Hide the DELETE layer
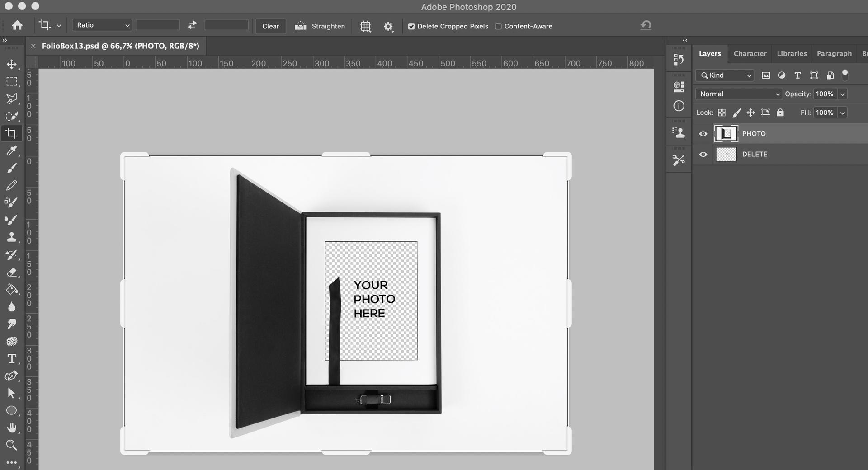868x470 pixels. tap(703, 154)
